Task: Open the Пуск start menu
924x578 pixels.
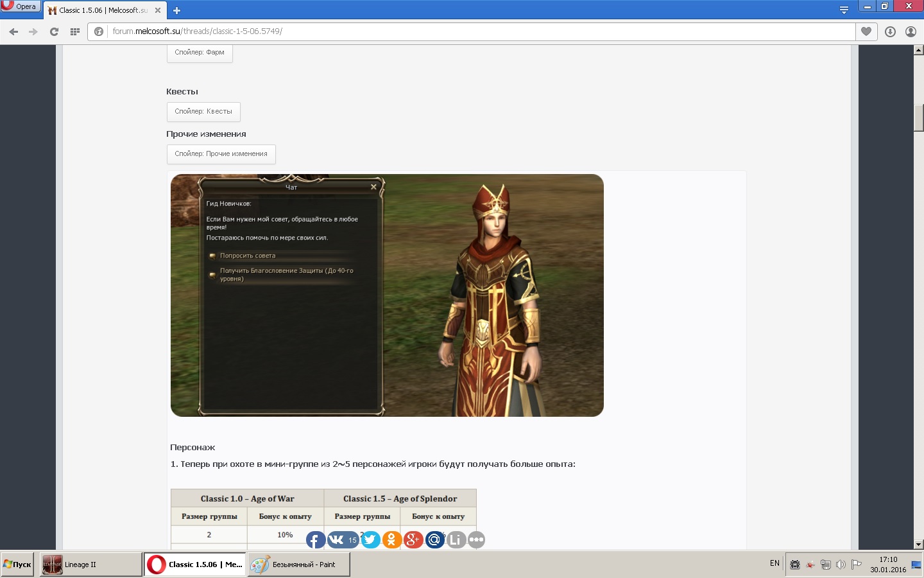Action: coord(17,565)
